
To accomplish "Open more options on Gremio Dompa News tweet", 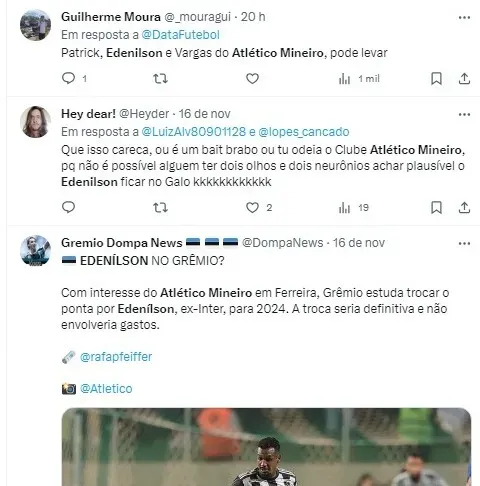I will (464, 243).
